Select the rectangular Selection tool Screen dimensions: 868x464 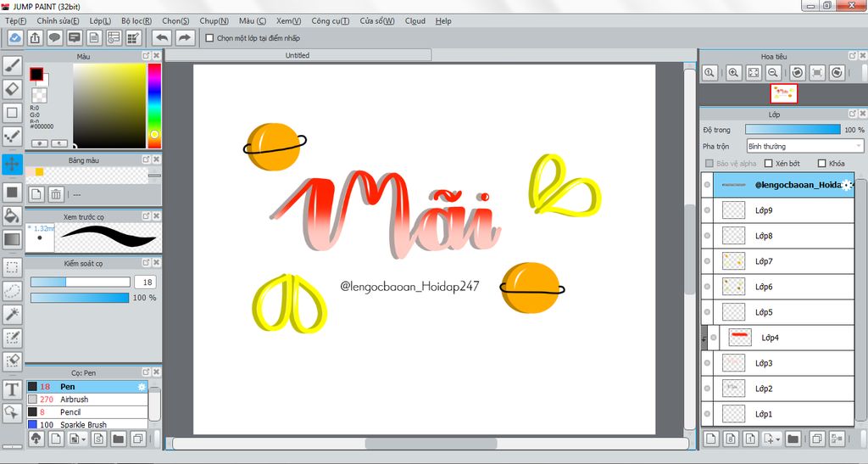pos(12,267)
